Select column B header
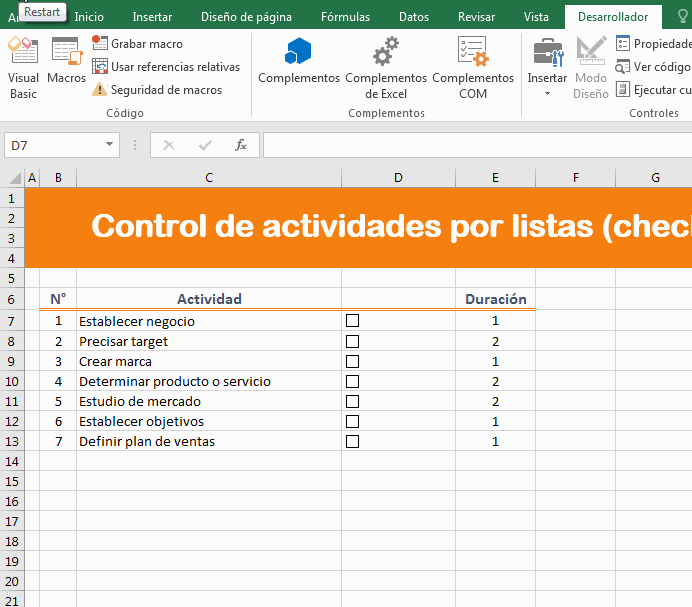The image size is (692, 607). click(x=58, y=178)
